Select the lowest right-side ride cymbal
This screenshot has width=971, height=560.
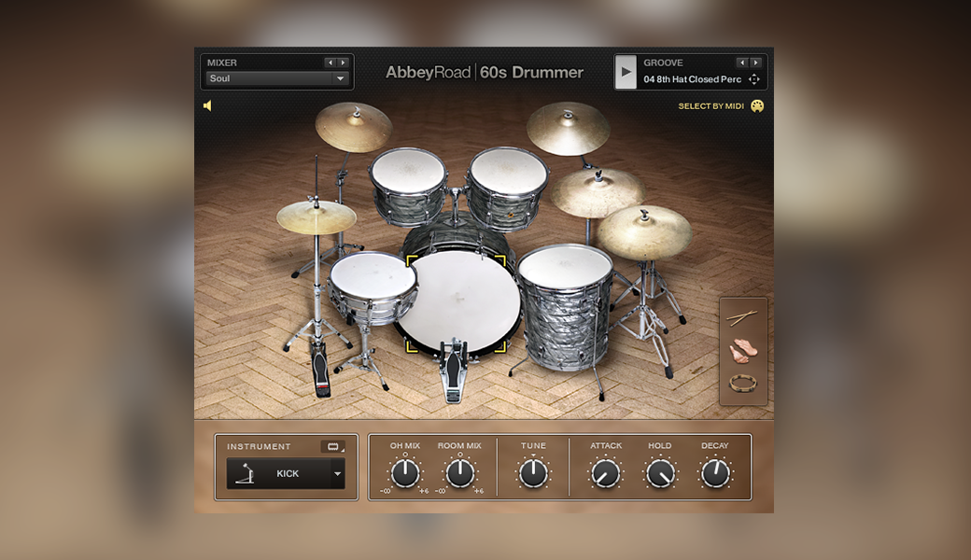(644, 232)
